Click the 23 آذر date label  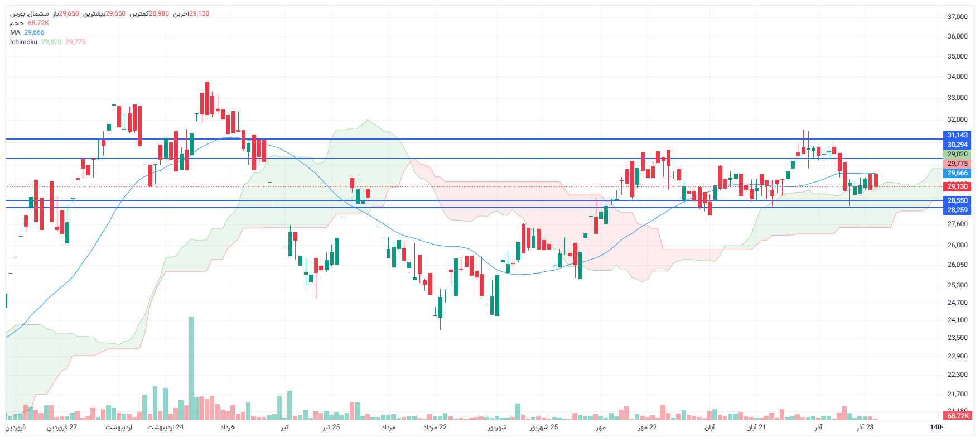(x=865, y=428)
